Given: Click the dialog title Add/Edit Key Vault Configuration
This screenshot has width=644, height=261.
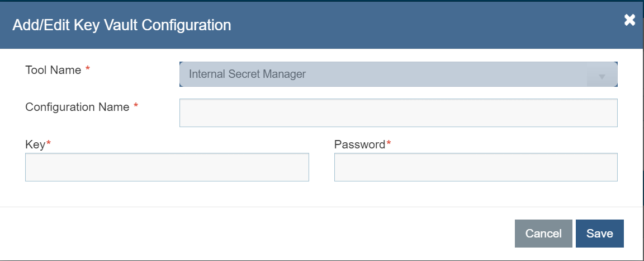Looking at the screenshot, I should [122, 25].
